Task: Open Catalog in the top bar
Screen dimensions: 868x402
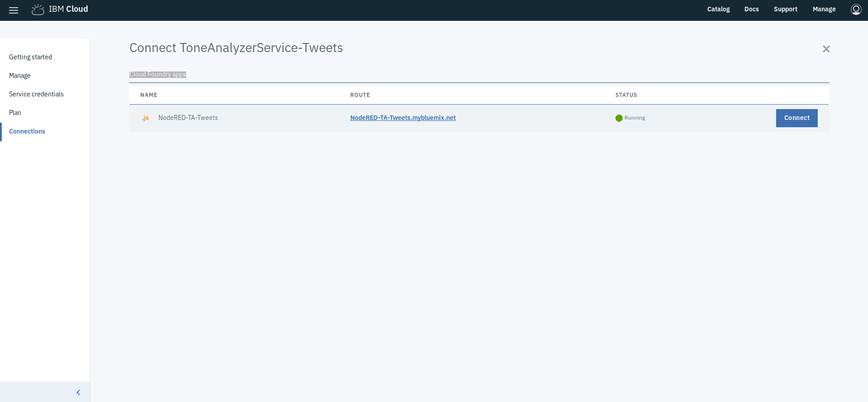Action: pyautogui.click(x=718, y=9)
